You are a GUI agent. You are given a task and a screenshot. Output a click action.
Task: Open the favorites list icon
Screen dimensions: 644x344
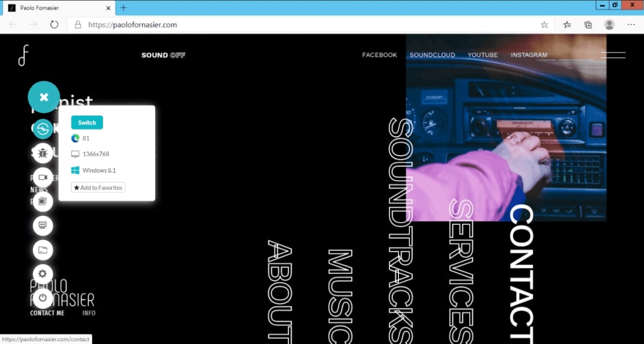click(567, 25)
